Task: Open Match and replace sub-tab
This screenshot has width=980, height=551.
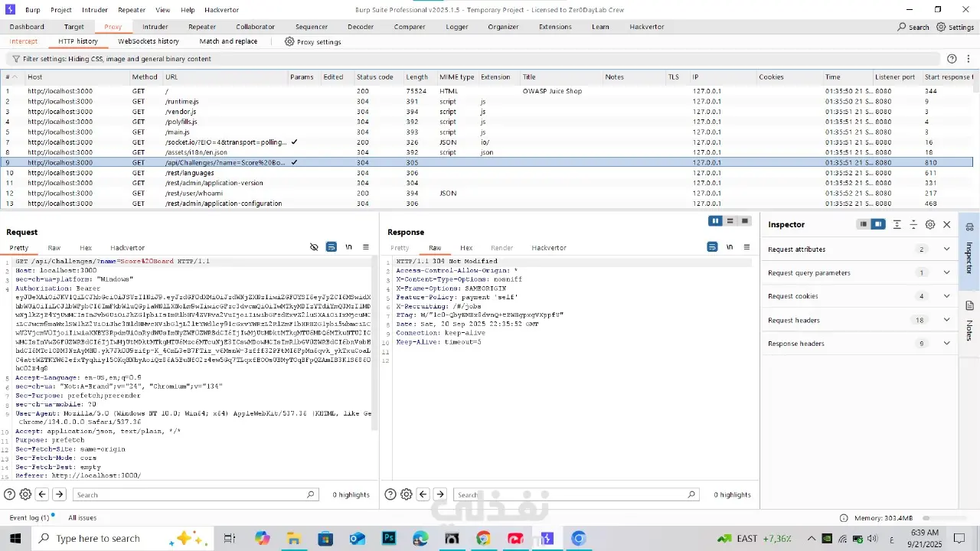Action: (x=228, y=41)
